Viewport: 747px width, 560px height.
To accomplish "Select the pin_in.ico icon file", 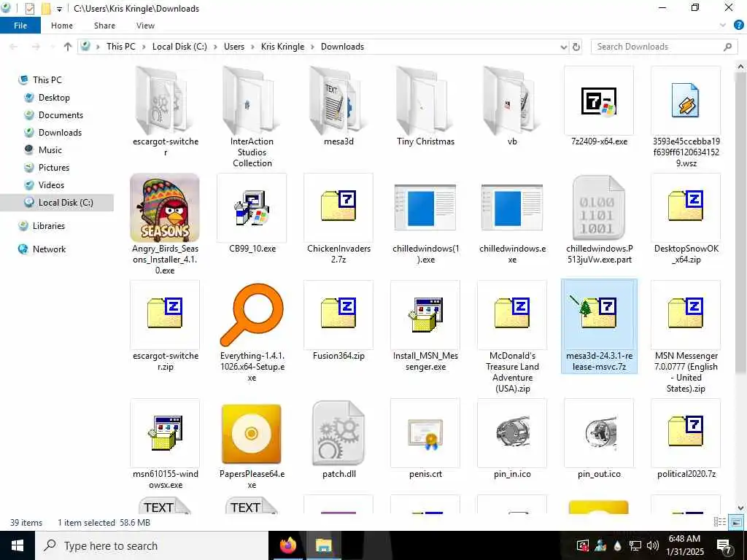I will (x=512, y=439).
